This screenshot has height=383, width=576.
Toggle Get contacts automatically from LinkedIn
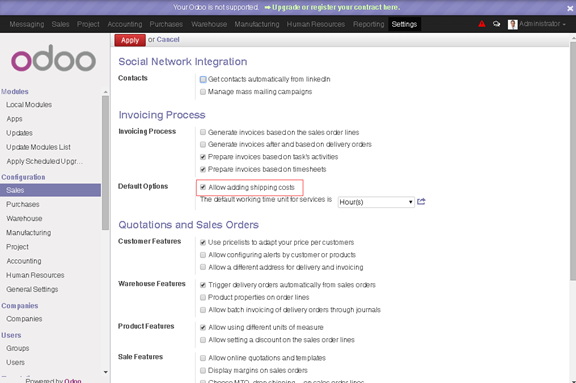203,79
